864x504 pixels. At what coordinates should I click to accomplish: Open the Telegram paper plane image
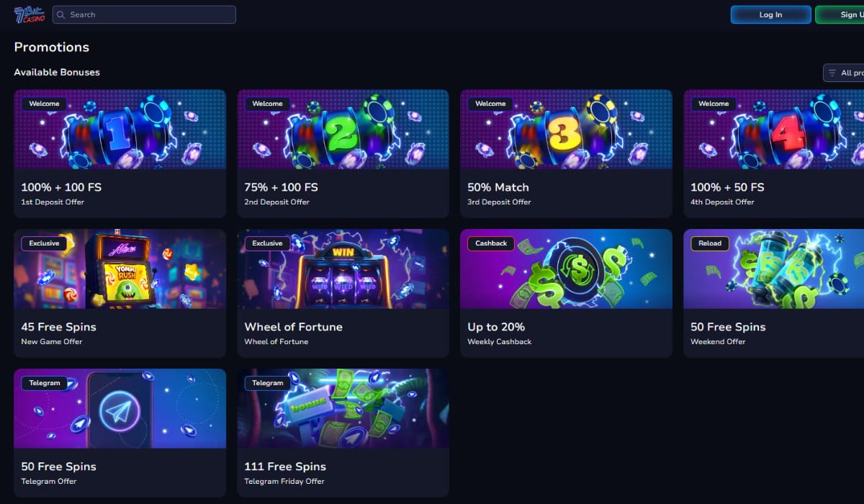point(120,408)
